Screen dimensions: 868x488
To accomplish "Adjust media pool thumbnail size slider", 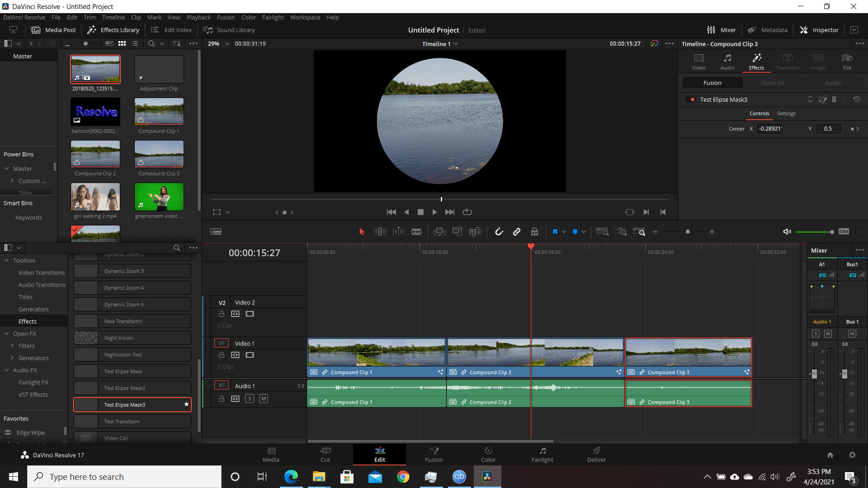I will point(85,44).
